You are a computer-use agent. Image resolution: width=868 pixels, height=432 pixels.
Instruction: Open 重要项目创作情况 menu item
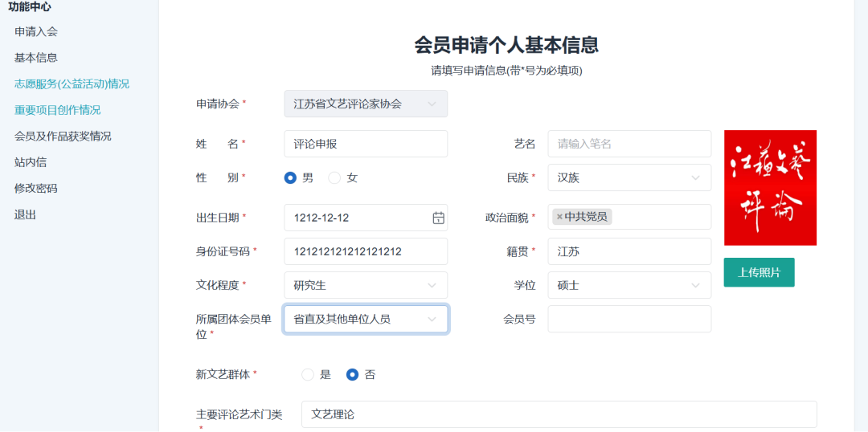click(58, 110)
